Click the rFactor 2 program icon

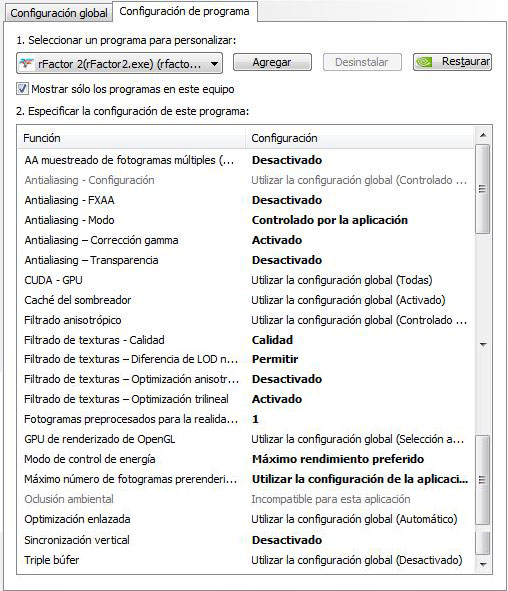click(26, 63)
